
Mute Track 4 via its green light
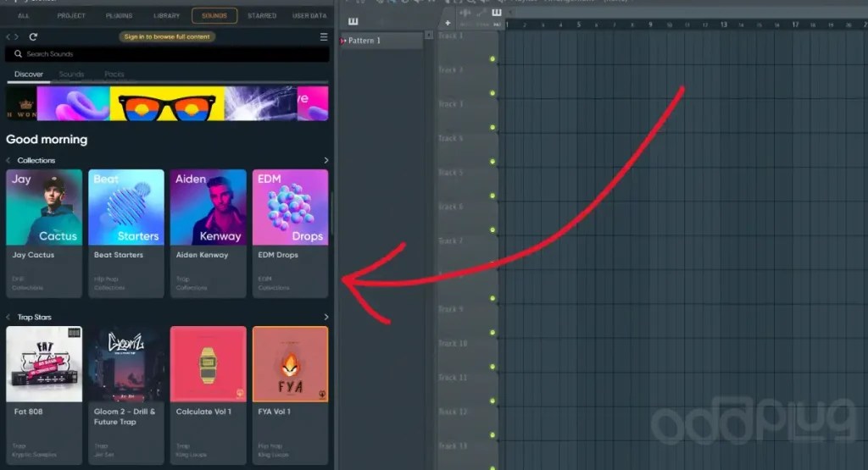(492, 162)
